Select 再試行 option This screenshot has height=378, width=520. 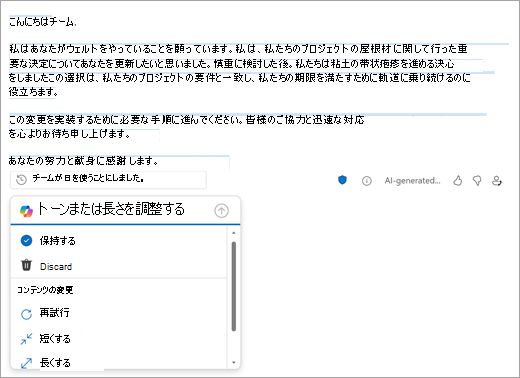119,313
